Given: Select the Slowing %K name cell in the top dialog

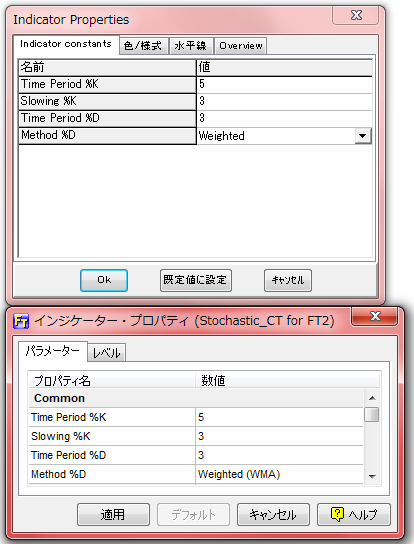Looking at the screenshot, I should click(107, 101).
